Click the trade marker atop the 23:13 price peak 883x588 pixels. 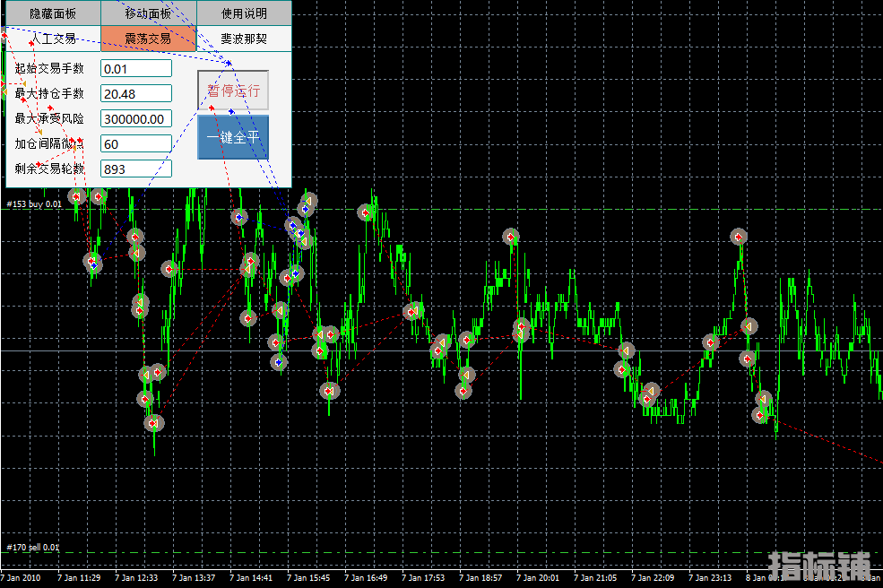[738, 237]
